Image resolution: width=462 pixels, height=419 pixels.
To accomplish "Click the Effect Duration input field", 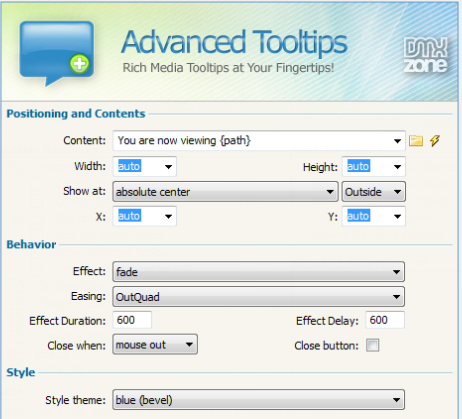I will tap(132, 320).
